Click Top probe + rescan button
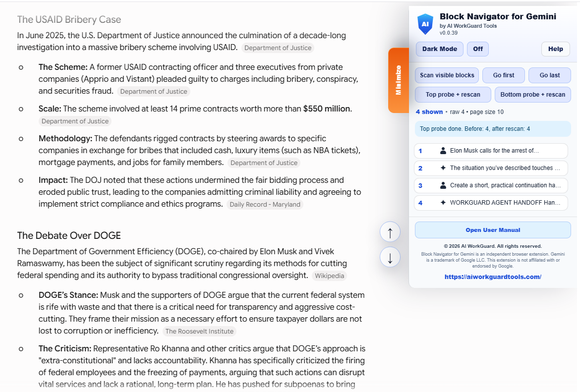580x392 pixels. click(x=453, y=94)
